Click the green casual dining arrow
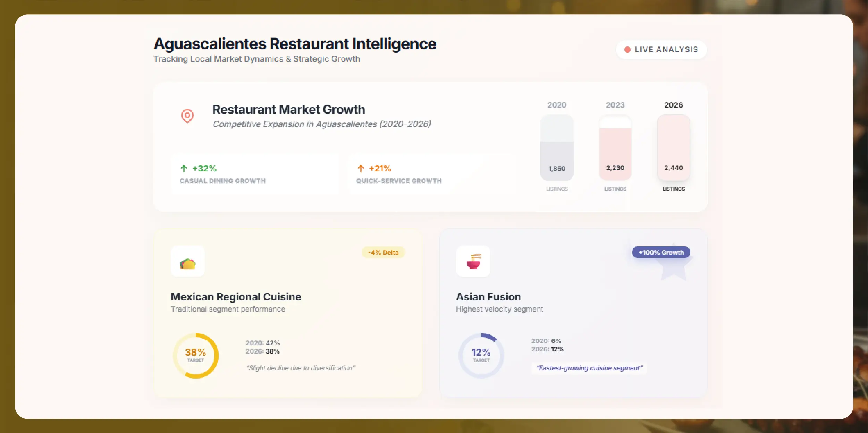This screenshot has height=433, width=868. (184, 169)
